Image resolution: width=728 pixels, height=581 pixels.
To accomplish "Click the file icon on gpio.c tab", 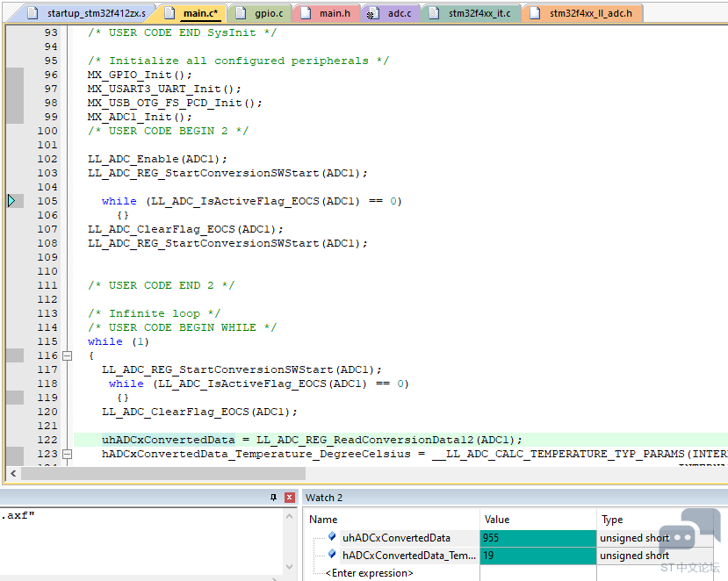I will pyautogui.click(x=241, y=13).
